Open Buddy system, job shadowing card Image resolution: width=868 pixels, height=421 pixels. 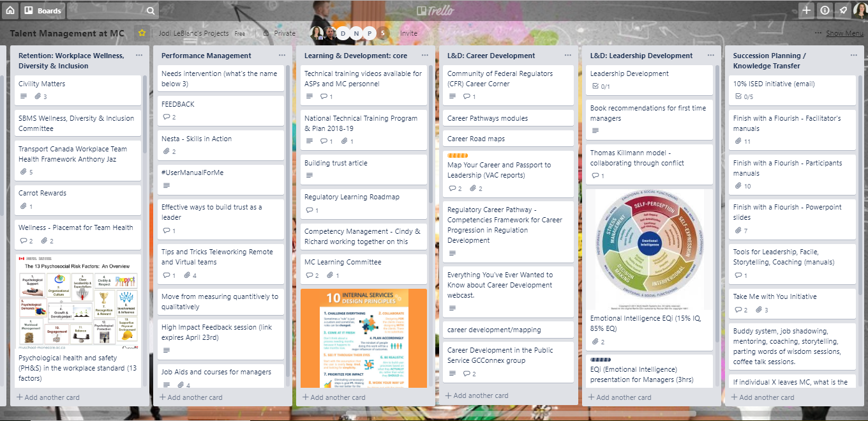(x=793, y=346)
